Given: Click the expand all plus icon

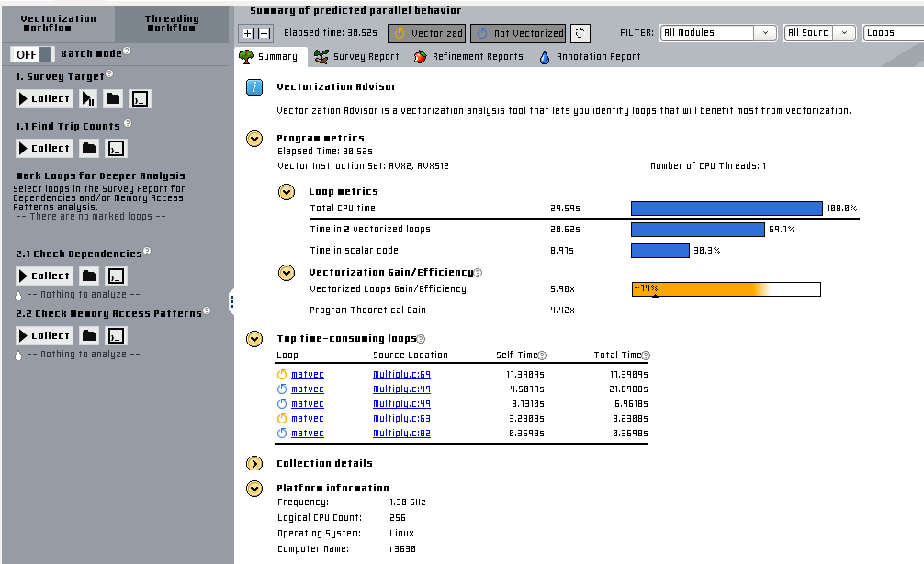Looking at the screenshot, I should (x=248, y=33).
